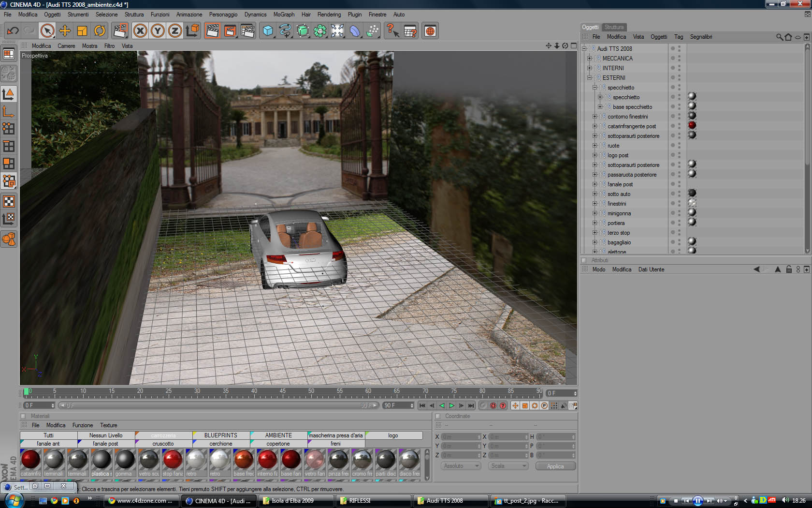The height and width of the screenshot is (508, 812).
Task: Click the search magnifier in Object Manager
Action: coord(779,37)
